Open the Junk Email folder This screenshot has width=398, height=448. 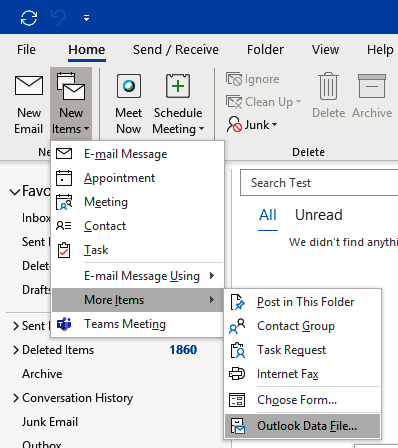click(50, 422)
